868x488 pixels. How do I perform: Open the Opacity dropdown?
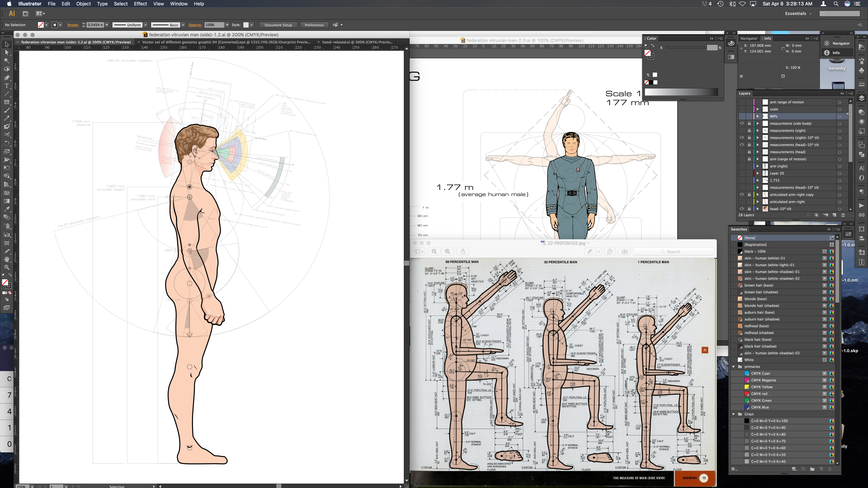tap(227, 25)
